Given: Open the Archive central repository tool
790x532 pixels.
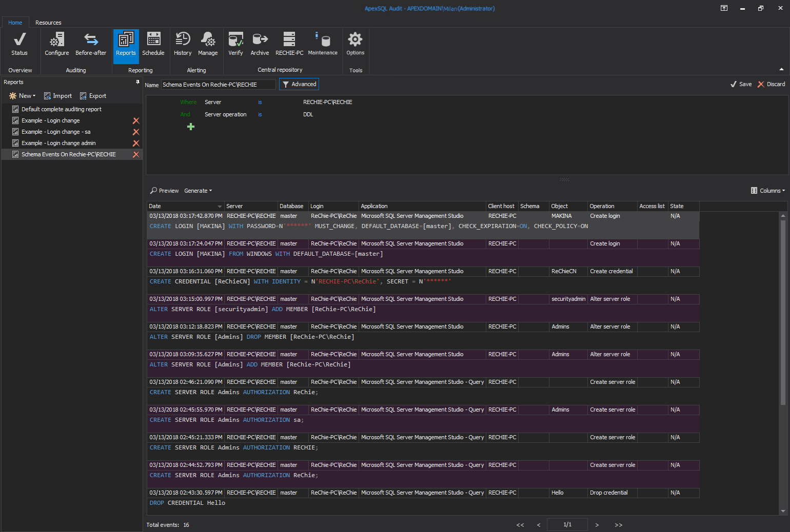Looking at the screenshot, I should coord(260,45).
